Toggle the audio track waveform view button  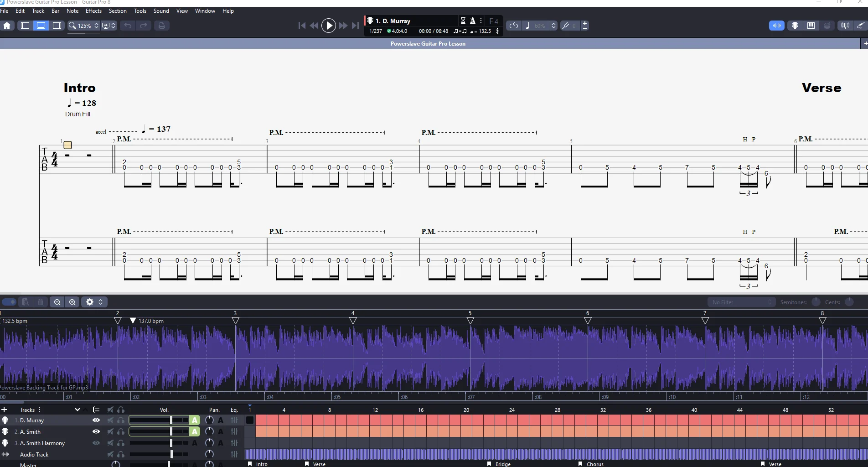pyautogui.click(x=777, y=26)
